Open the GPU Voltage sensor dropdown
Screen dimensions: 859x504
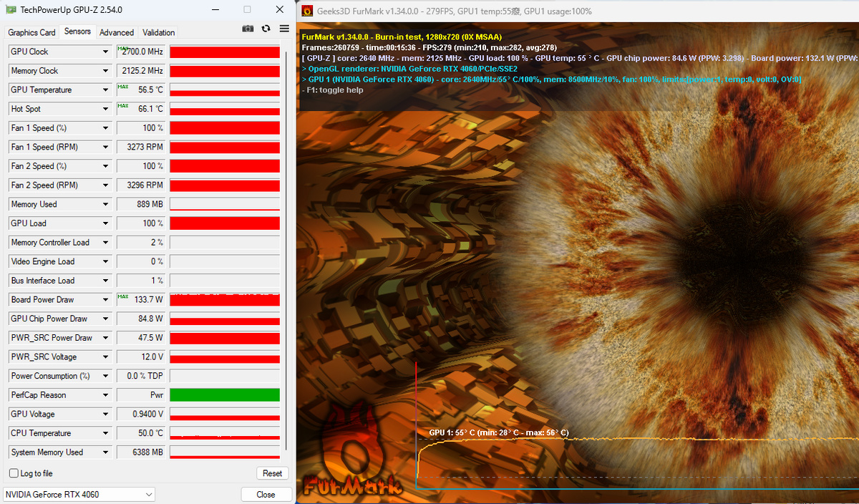point(106,415)
